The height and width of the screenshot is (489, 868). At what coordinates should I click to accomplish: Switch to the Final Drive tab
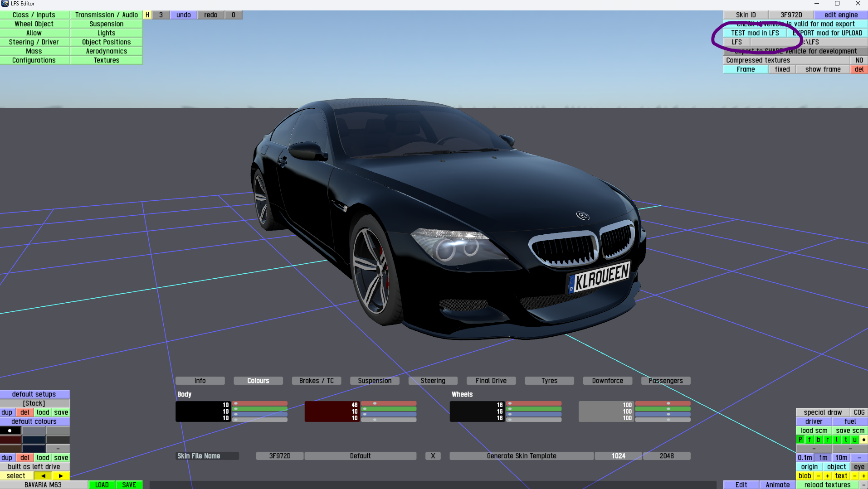pos(491,381)
